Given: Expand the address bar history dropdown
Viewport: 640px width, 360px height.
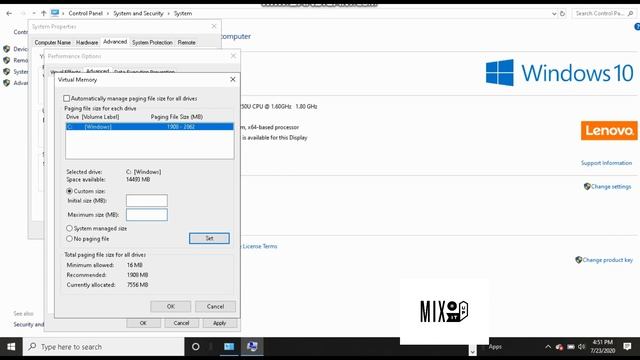Looking at the screenshot, I should (554, 13).
